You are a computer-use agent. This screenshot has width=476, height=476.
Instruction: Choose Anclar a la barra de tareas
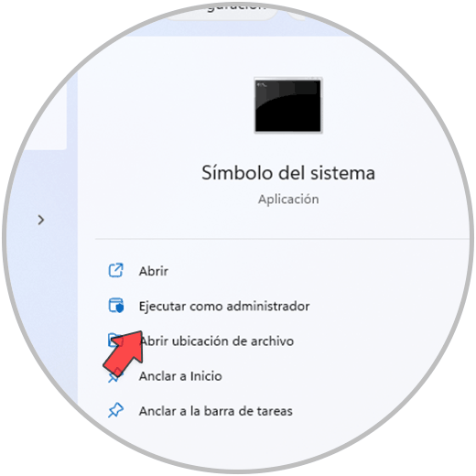(x=216, y=411)
